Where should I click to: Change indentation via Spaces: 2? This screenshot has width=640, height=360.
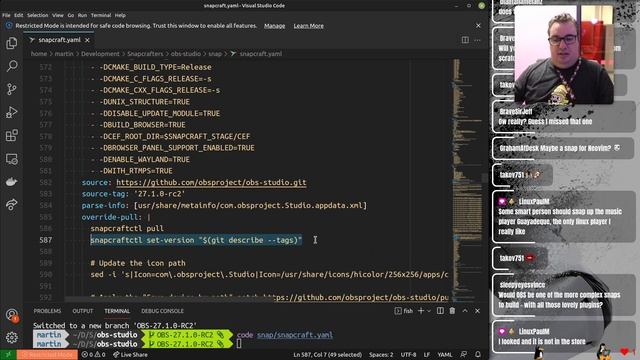point(381,355)
